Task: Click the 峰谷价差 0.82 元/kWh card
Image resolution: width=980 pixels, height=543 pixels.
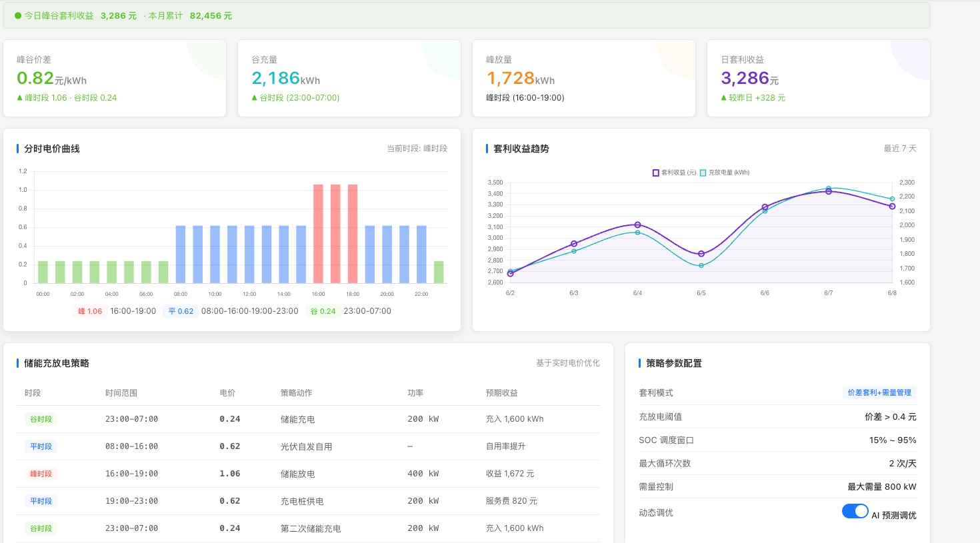Action: coord(115,79)
